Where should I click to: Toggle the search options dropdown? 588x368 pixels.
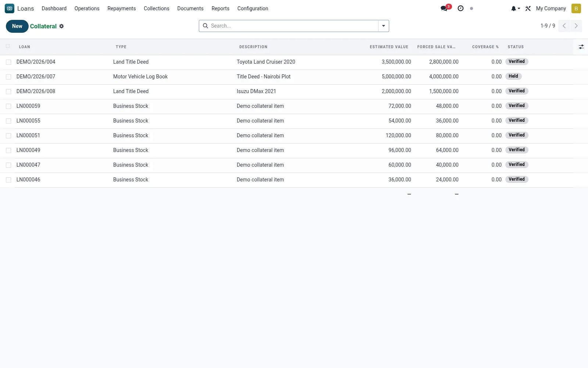click(x=383, y=26)
